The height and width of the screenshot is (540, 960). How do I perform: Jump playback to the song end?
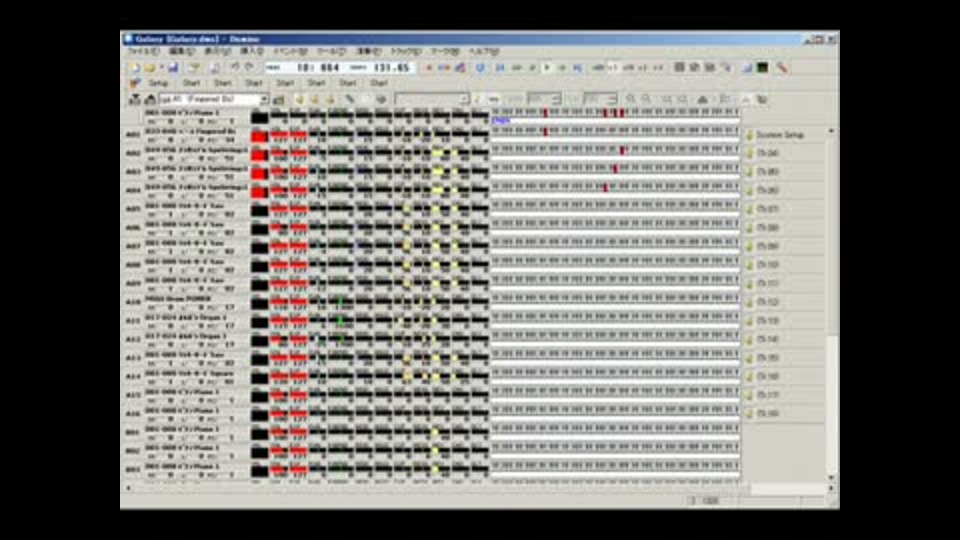pyautogui.click(x=577, y=68)
